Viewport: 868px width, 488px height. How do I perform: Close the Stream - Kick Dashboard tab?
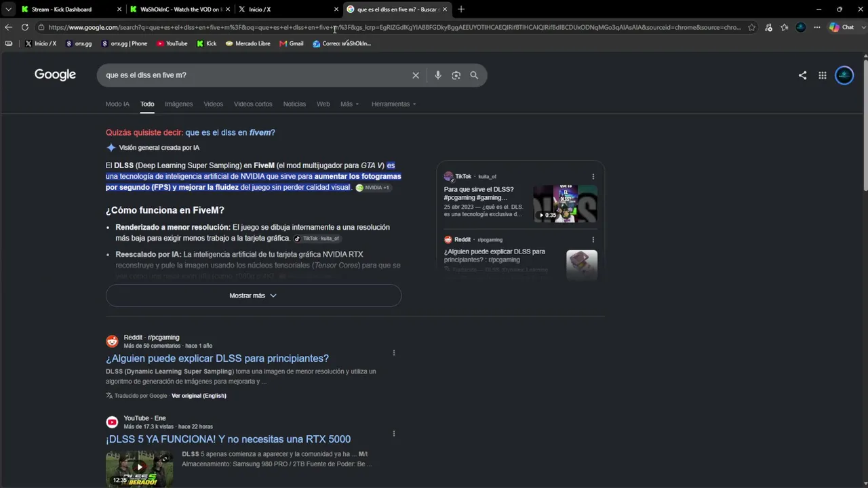(x=119, y=9)
